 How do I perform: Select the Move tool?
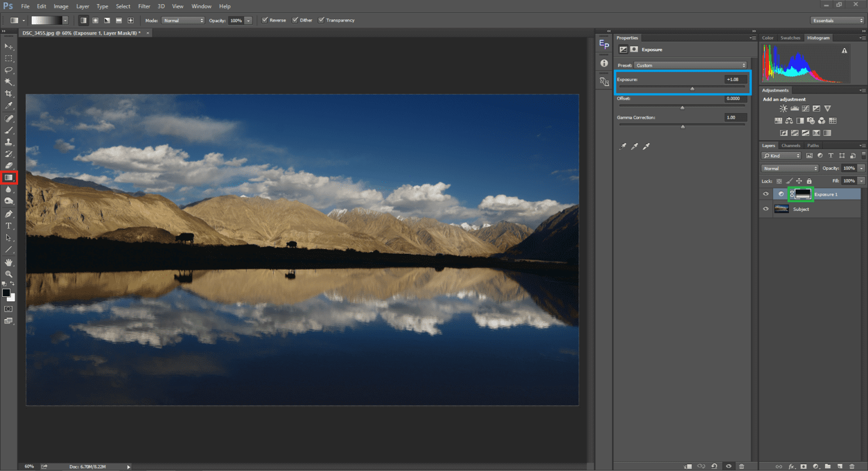click(x=8, y=46)
